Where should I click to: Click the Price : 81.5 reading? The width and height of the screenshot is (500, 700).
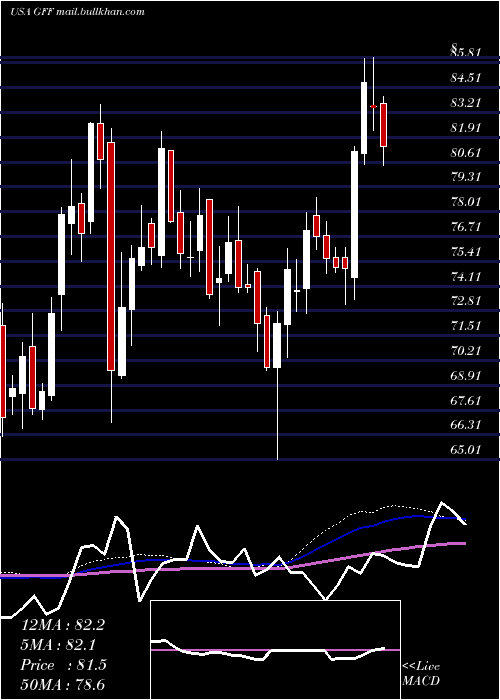click(63, 665)
